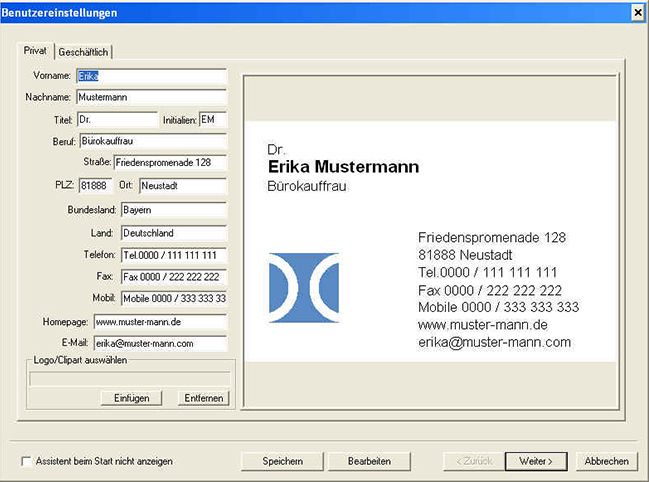The width and height of the screenshot is (649, 482).
Task: Click Einfügen to insert a logo
Action: point(131,398)
